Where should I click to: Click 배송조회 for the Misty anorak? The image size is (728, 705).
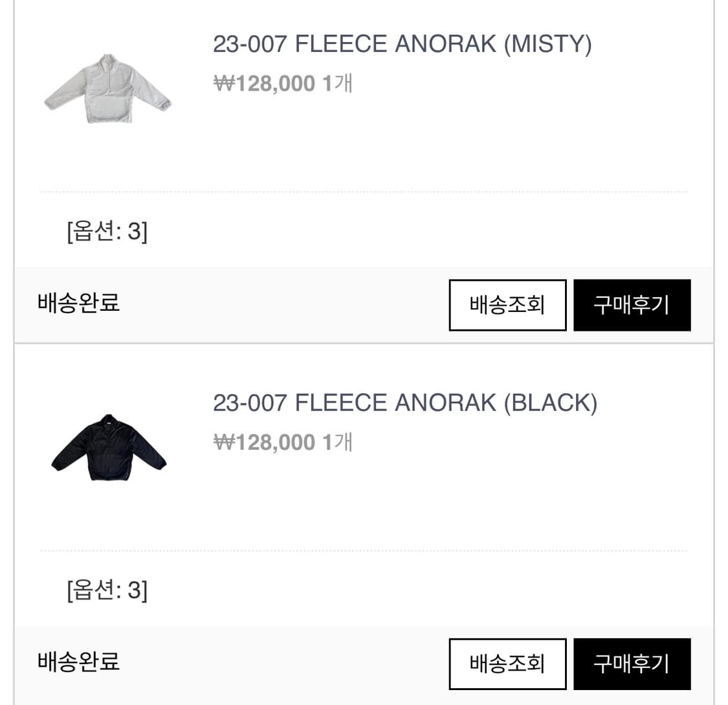pyautogui.click(x=507, y=305)
